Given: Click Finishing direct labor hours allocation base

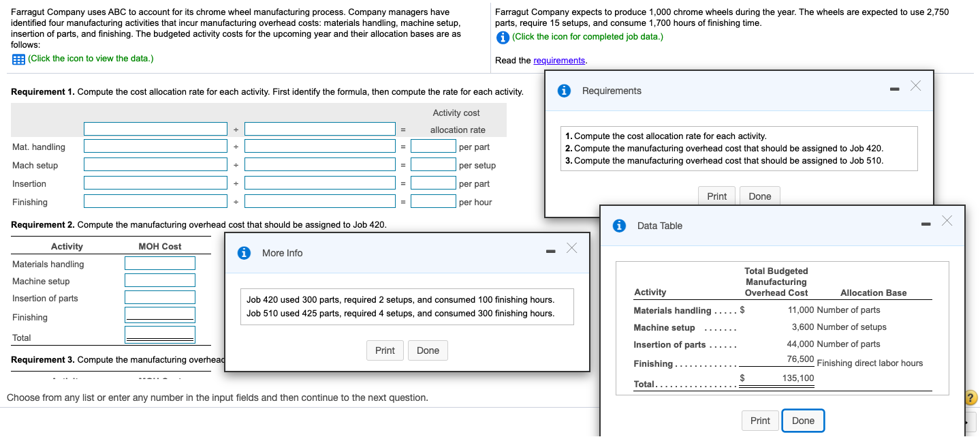Looking at the screenshot, I should 870,363.
